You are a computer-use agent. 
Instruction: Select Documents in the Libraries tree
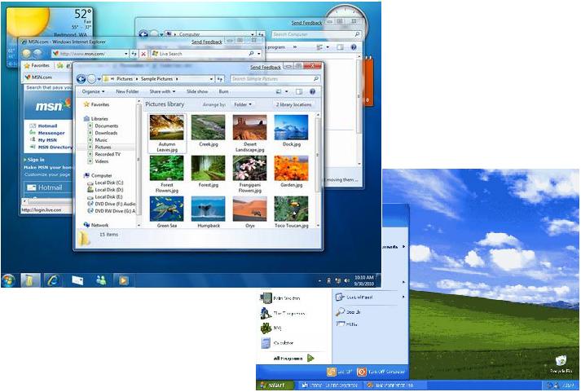[x=106, y=126]
